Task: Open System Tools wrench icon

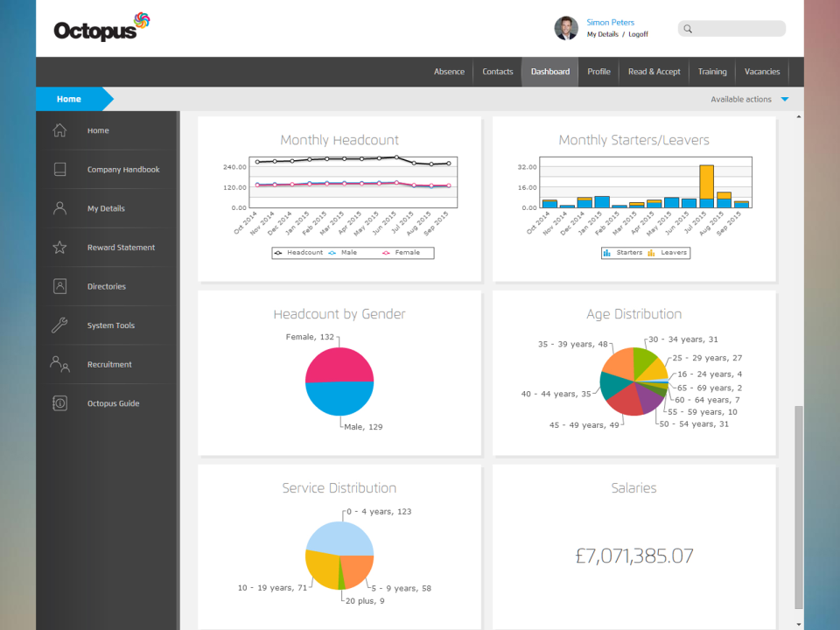Action: (x=59, y=325)
